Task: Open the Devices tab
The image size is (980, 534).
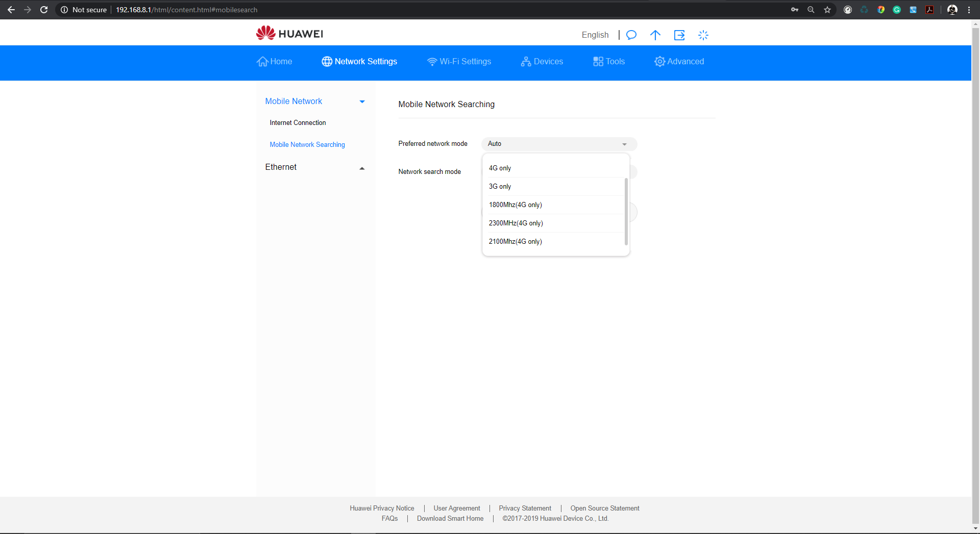Action: click(x=542, y=61)
